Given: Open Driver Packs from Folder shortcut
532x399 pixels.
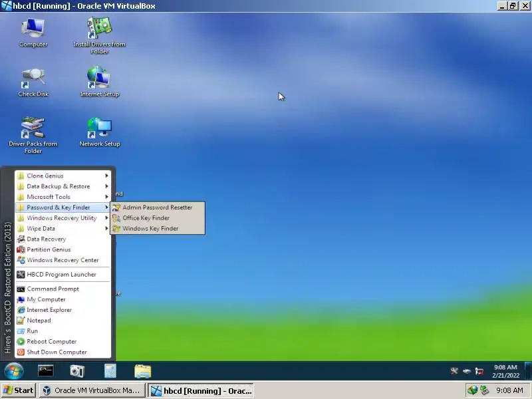Looking at the screenshot, I should (x=33, y=135).
